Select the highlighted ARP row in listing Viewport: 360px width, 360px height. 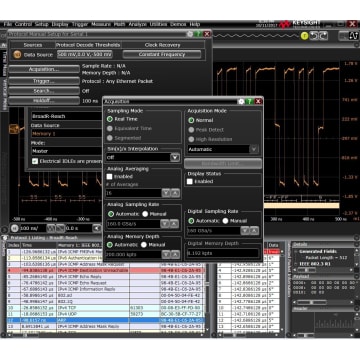pyautogui.click(x=105, y=320)
